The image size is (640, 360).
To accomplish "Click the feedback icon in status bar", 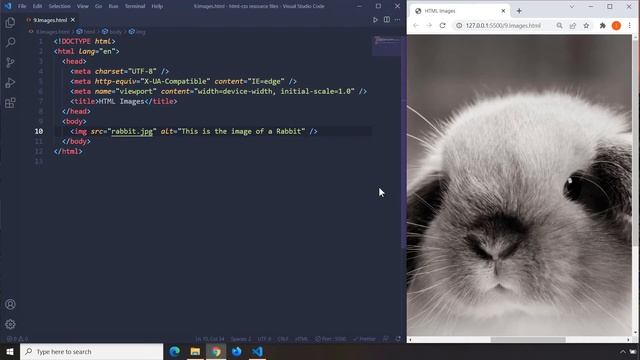I will point(386,339).
